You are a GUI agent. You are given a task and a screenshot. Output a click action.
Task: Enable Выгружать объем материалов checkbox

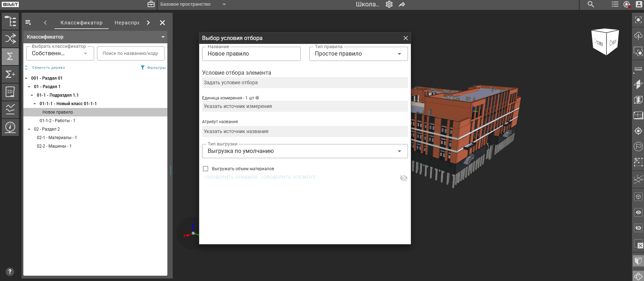click(206, 169)
